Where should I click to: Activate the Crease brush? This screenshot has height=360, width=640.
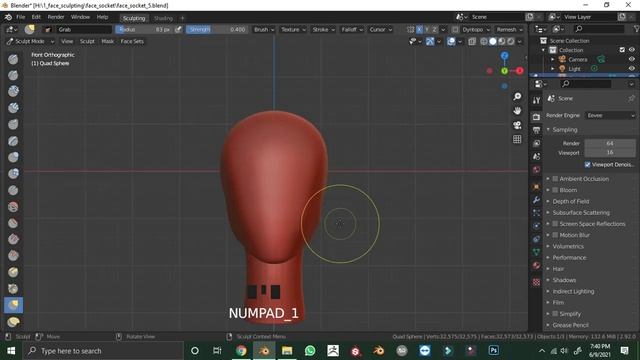pos(13,190)
